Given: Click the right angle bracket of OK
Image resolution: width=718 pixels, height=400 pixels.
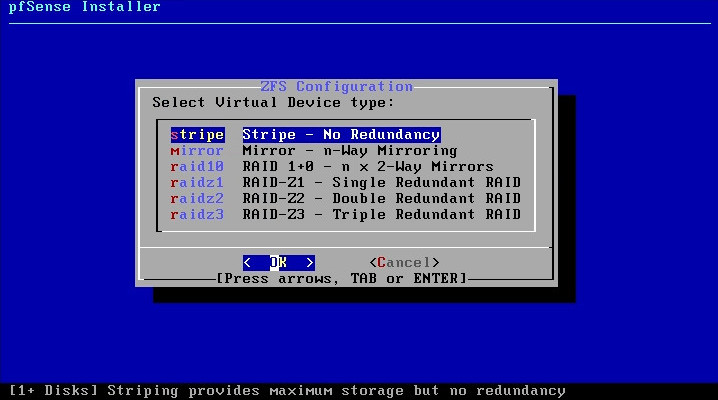Looking at the screenshot, I should (310, 262).
